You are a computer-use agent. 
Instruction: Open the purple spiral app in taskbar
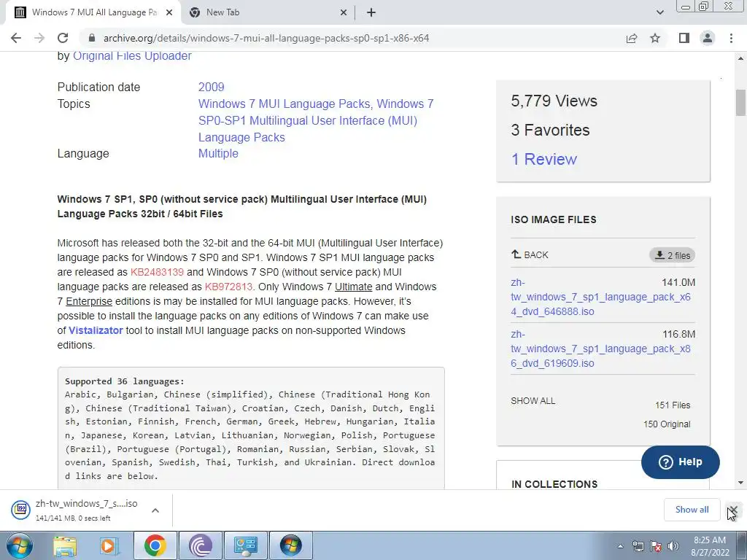click(x=200, y=545)
